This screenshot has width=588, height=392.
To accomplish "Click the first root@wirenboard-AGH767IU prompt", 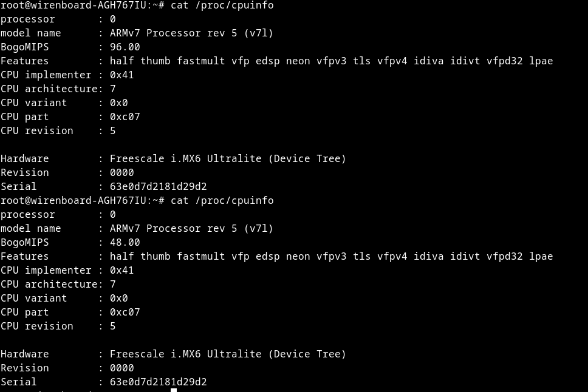I will [x=76, y=5].
